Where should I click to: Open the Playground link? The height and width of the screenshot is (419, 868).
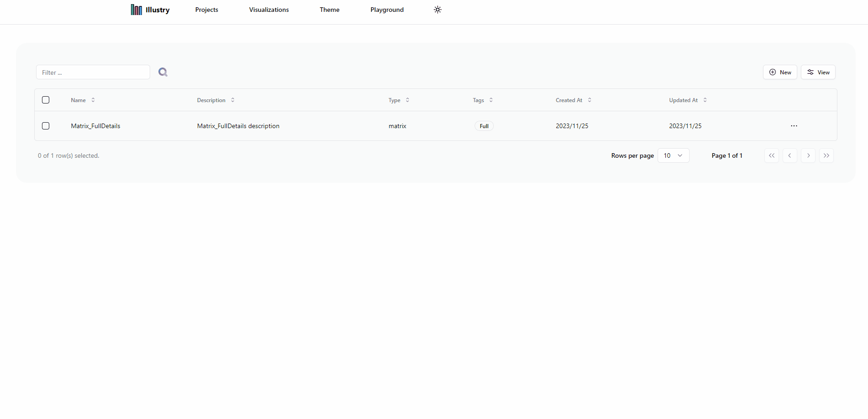click(x=387, y=10)
